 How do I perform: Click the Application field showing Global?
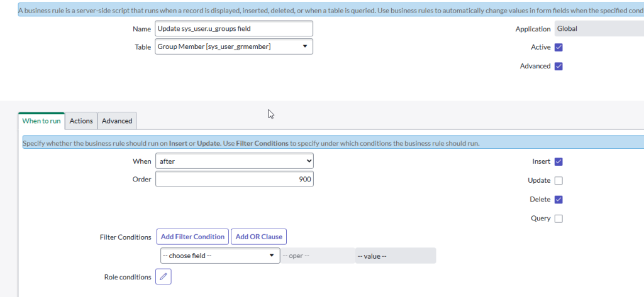point(597,29)
